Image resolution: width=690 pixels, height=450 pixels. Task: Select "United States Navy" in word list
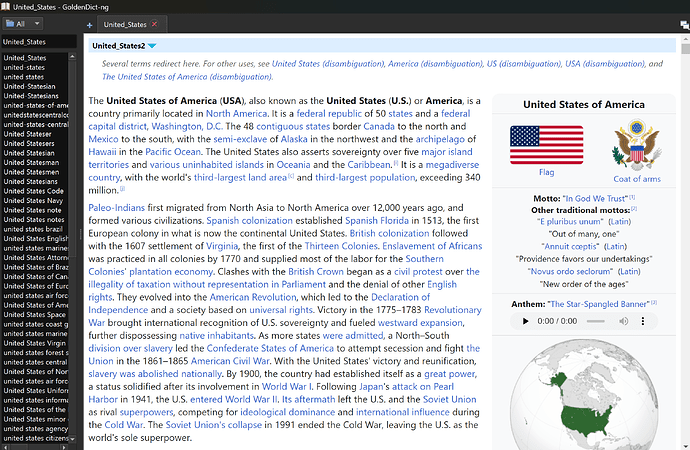[36, 201]
